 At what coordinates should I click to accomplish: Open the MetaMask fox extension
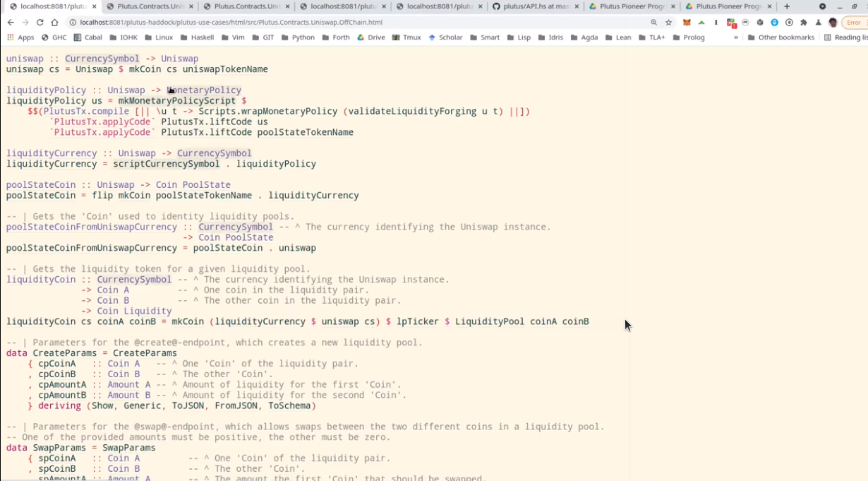tap(687, 23)
